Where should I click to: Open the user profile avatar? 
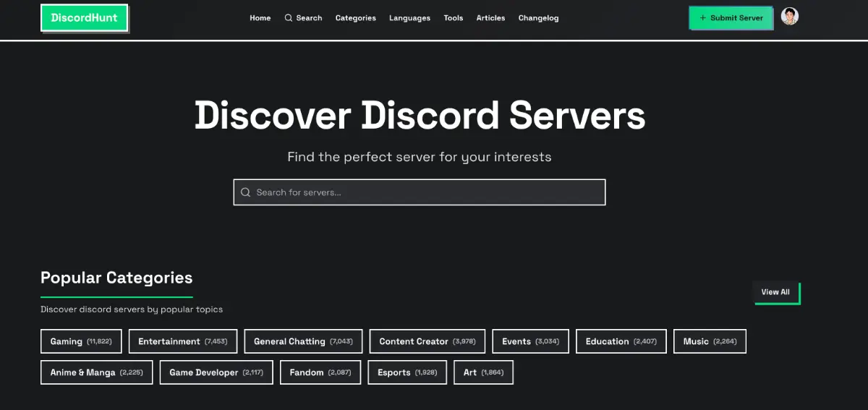[790, 17]
